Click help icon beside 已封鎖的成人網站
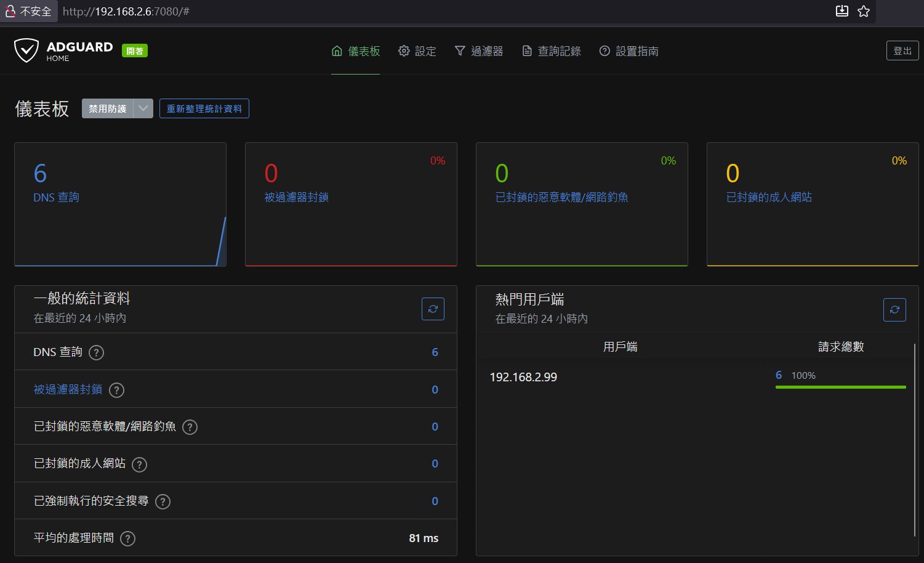The height and width of the screenshot is (563, 924). point(140,464)
